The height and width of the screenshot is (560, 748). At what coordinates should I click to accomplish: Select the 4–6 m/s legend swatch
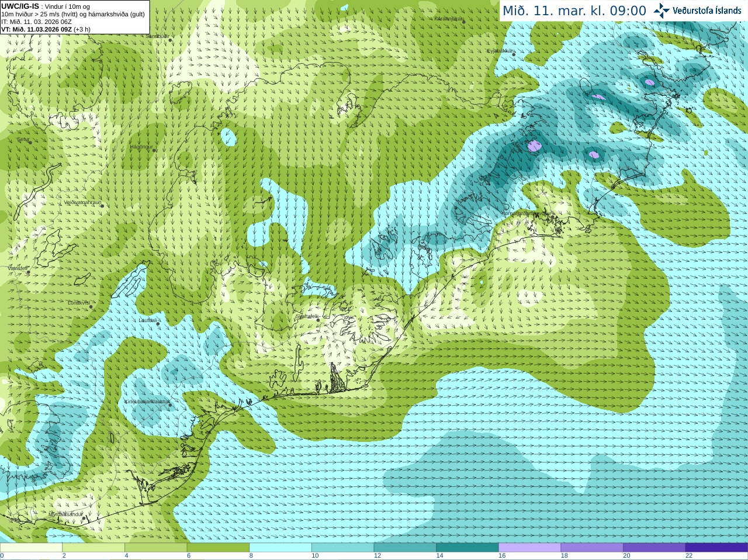[155, 548]
